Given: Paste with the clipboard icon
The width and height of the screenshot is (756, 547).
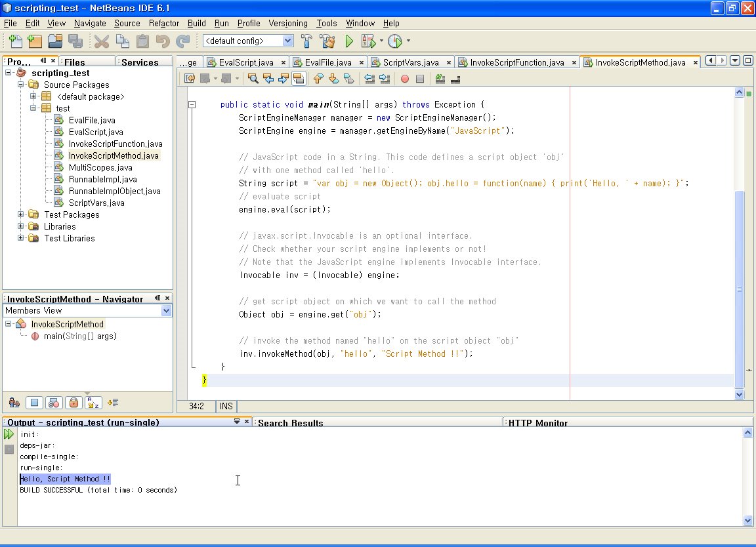Looking at the screenshot, I should tap(142, 41).
